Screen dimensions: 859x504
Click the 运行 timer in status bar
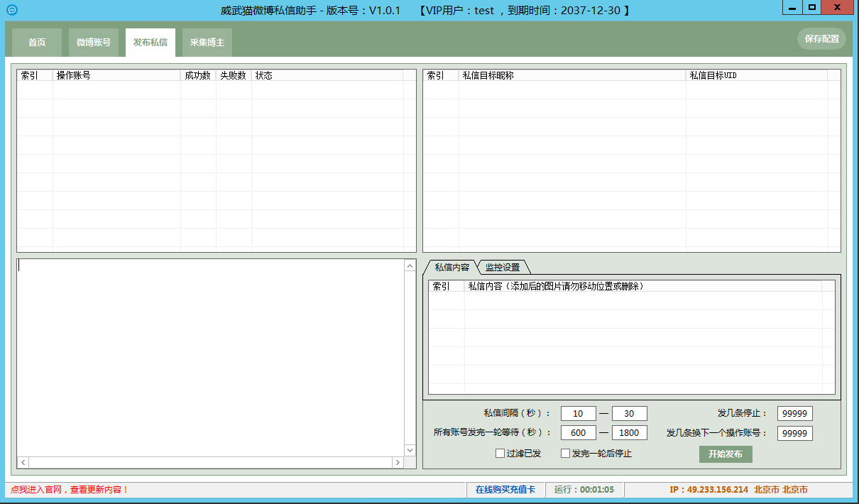point(584,490)
